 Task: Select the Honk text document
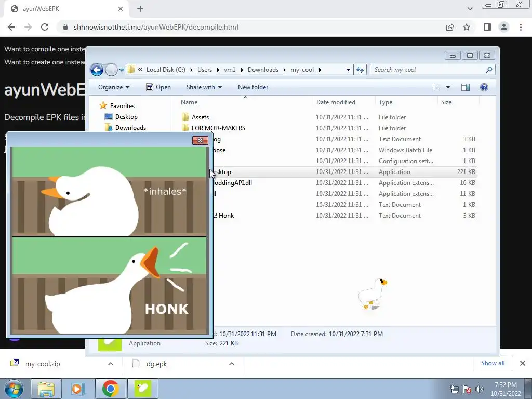pyautogui.click(x=343, y=216)
